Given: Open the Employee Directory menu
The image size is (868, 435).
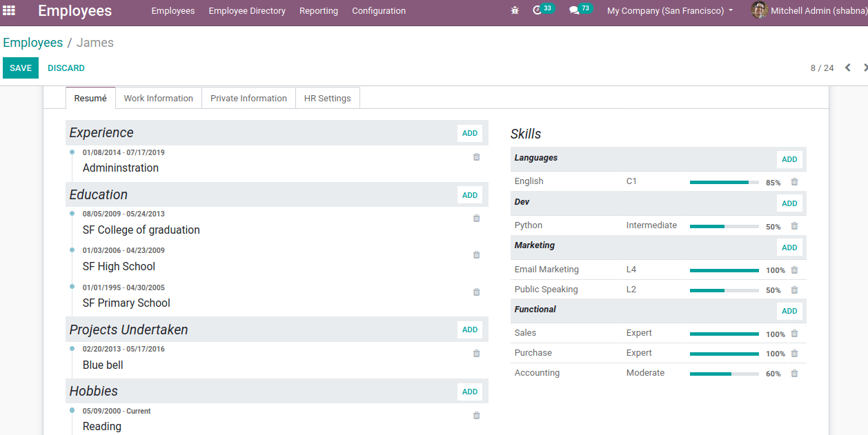Looking at the screenshot, I should point(247,11).
